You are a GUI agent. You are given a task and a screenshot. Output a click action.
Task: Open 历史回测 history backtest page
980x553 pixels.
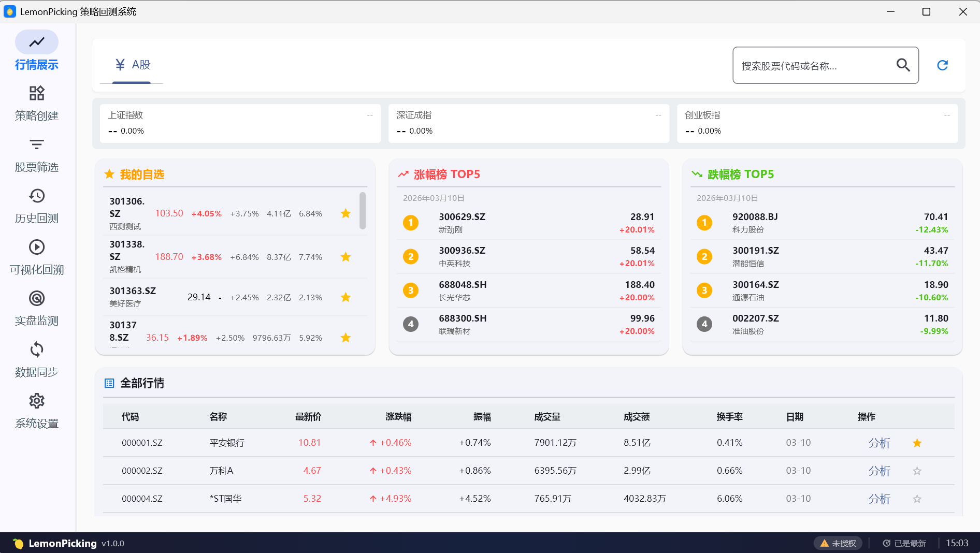(x=36, y=206)
